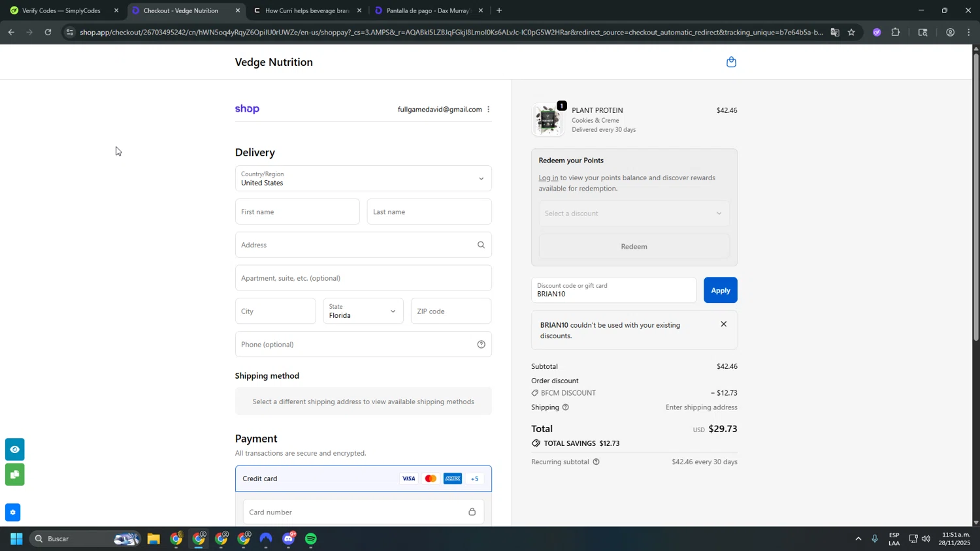Bookmark this page with star icon

pyautogui.click(x=851, y=32)
